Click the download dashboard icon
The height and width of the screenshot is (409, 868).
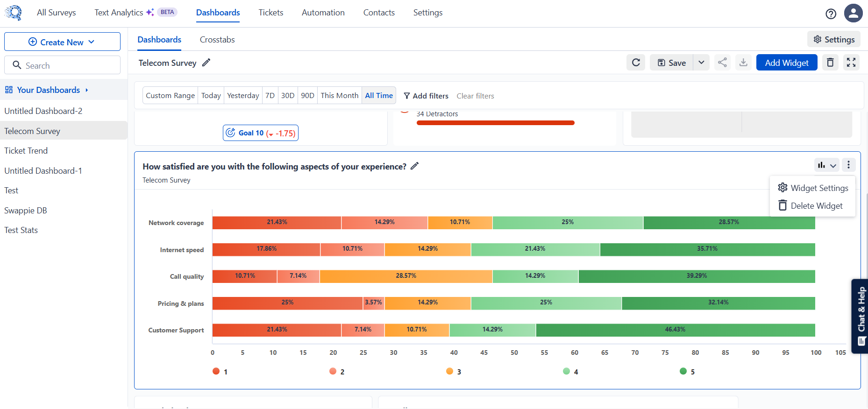point(743,63)
